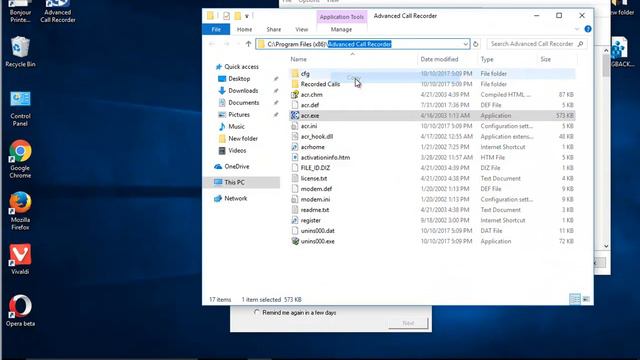Select the acr.chm help file icon
Viewport: 640px width, 360px height.
click(295, 95)
